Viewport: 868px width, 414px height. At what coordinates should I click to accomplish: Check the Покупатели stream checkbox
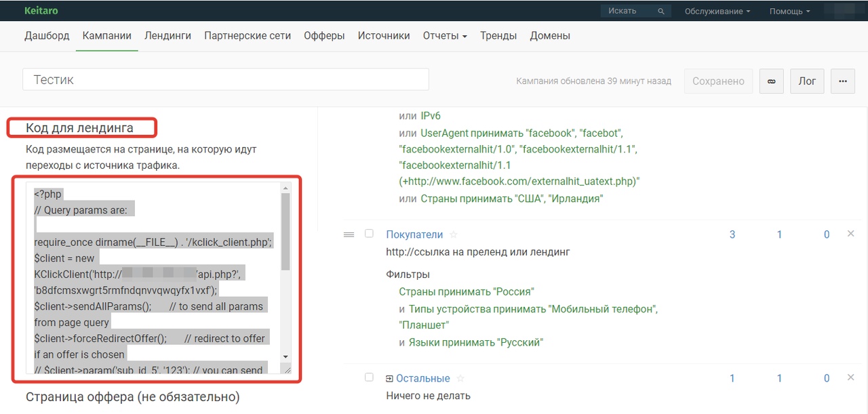(369, 234)
